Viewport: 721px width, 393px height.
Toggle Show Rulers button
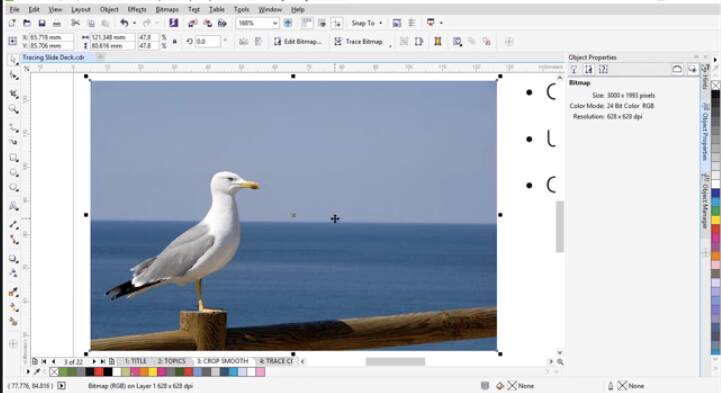point(307,23)
